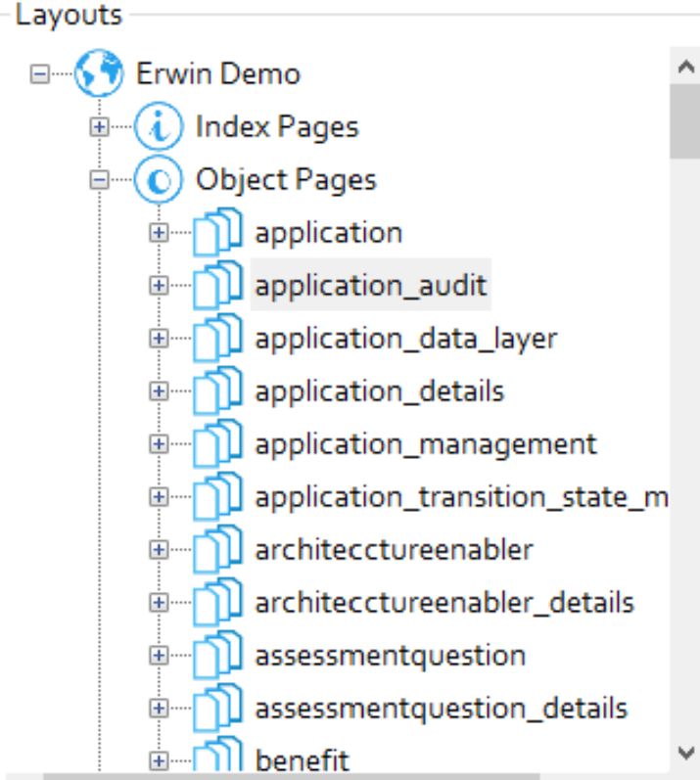Expand the application_details node
This screenshot has height=780, width=700.
tap(159, 391)
